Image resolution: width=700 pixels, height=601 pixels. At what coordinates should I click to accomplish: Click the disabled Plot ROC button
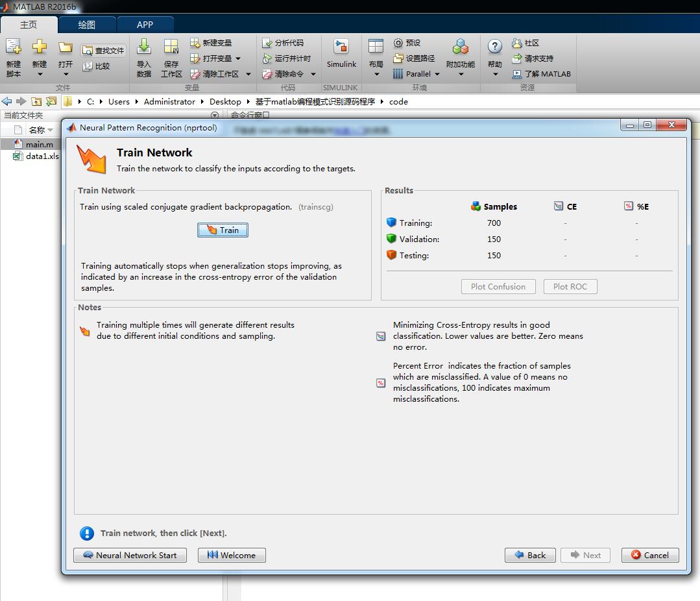tap(570, 287)
